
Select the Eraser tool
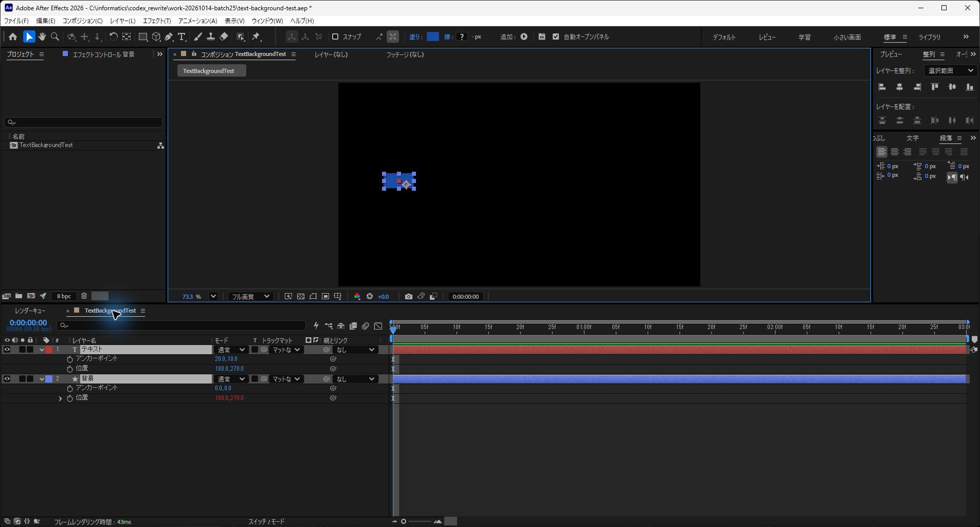224,37
